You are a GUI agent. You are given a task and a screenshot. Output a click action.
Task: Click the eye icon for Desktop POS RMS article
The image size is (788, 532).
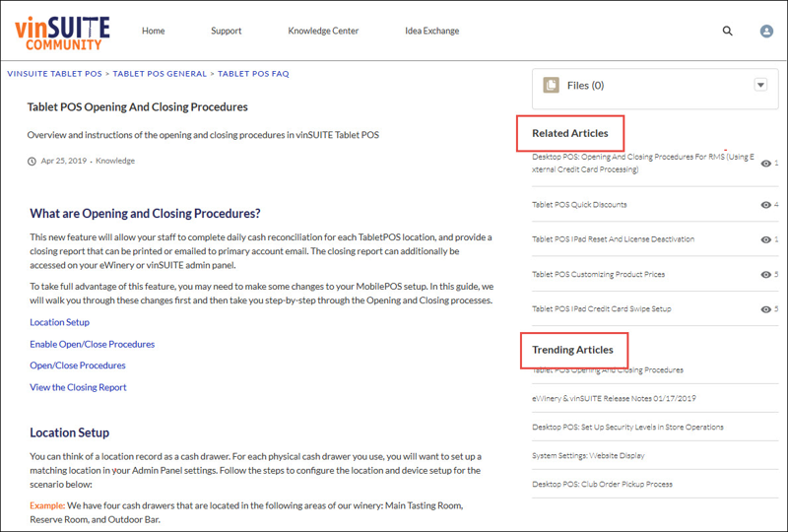[765, 164]
